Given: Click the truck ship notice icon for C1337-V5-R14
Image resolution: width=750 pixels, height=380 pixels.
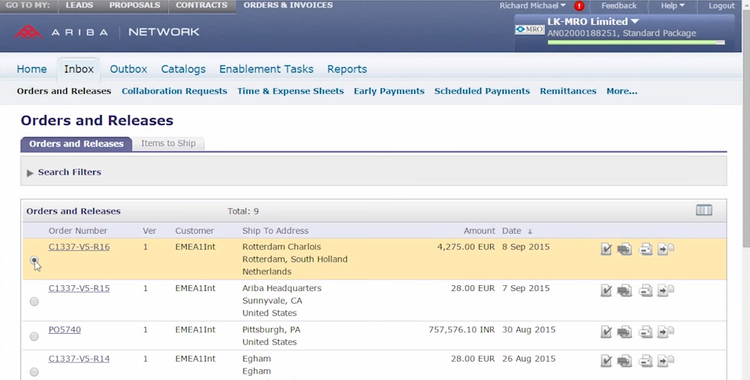Looking at the screenshot, I should (624, 361).
